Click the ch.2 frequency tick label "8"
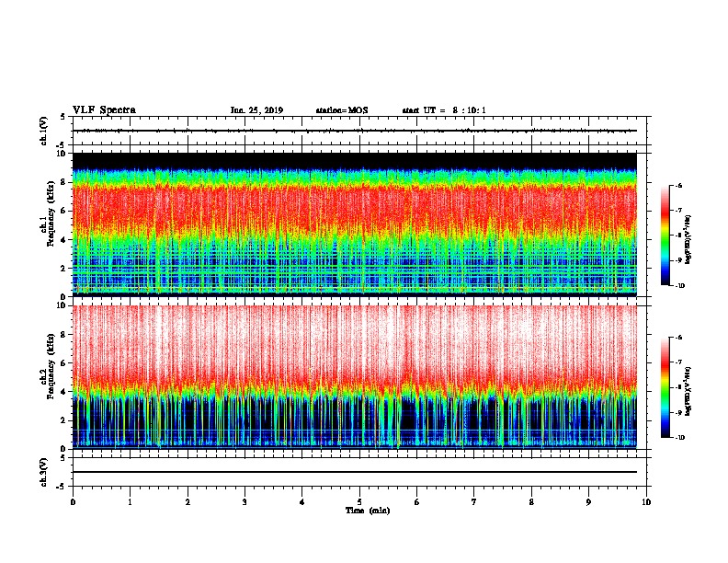 point(63,335)
